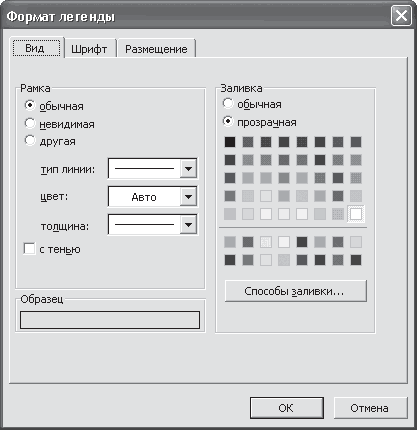Confirm with the OK button
Screen dimensions: 417x430
tap(287, 408)
